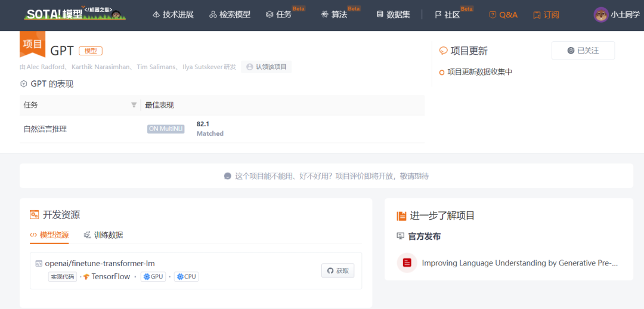The image size is (644, 309).
Task: Click the 项目评价即将开放 notice banner
Action: pos(326,176)
